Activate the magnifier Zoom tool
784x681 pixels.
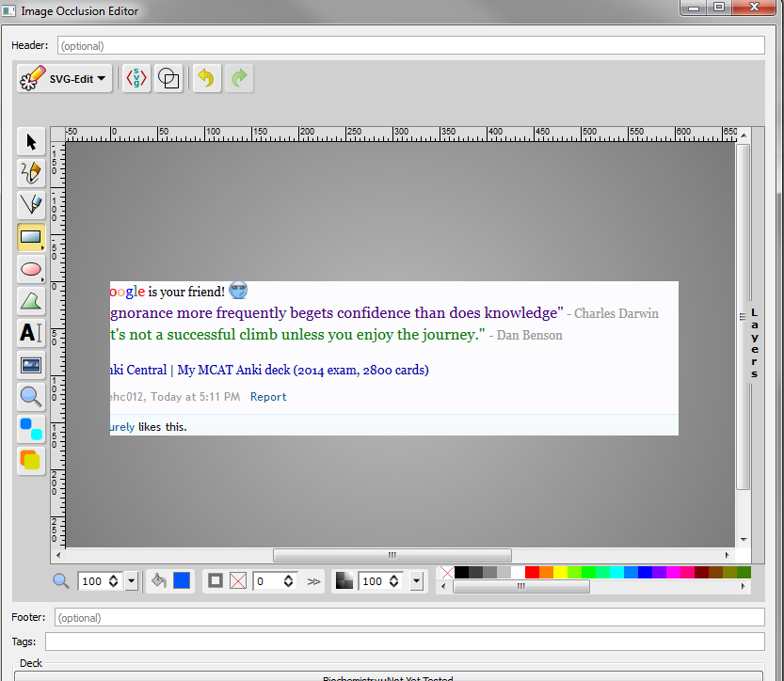point(31,397)
